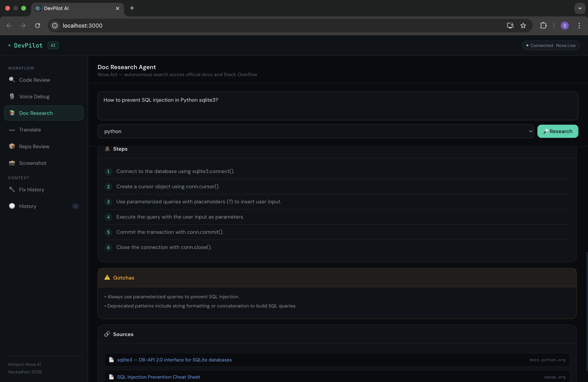Click the Fix History wrench icon

[12, 190]
